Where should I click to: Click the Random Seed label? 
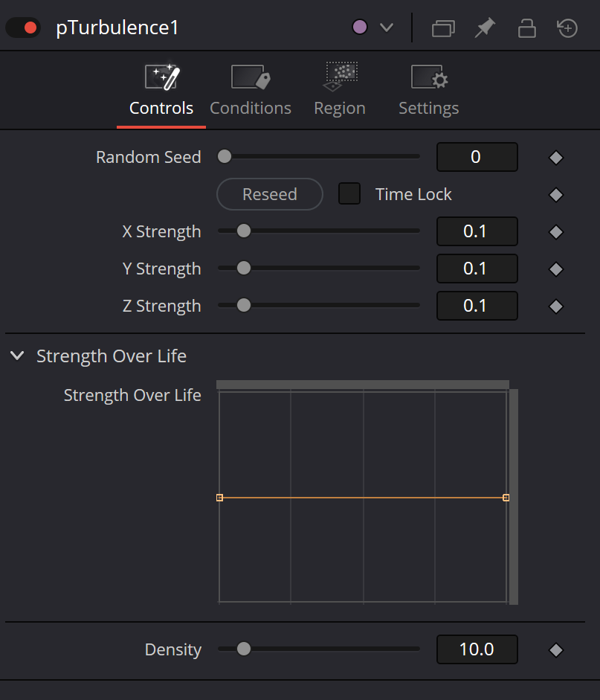(149, 157)
